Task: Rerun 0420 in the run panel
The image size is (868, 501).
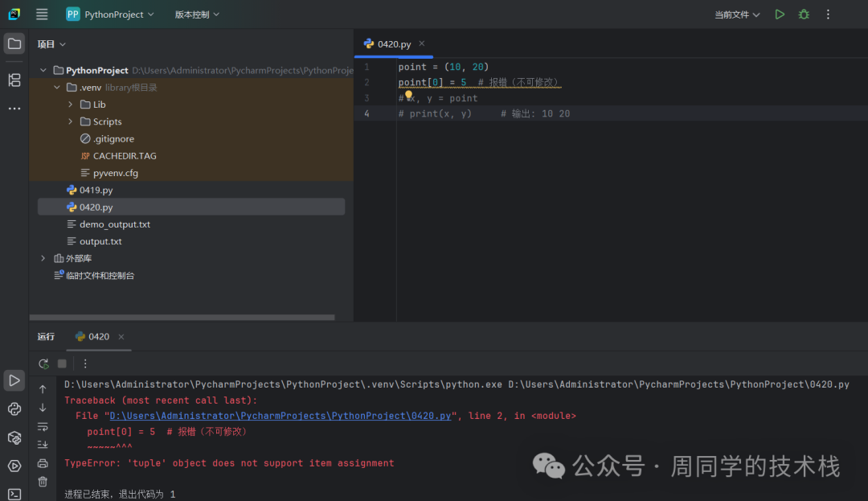Action: [43, 363]
